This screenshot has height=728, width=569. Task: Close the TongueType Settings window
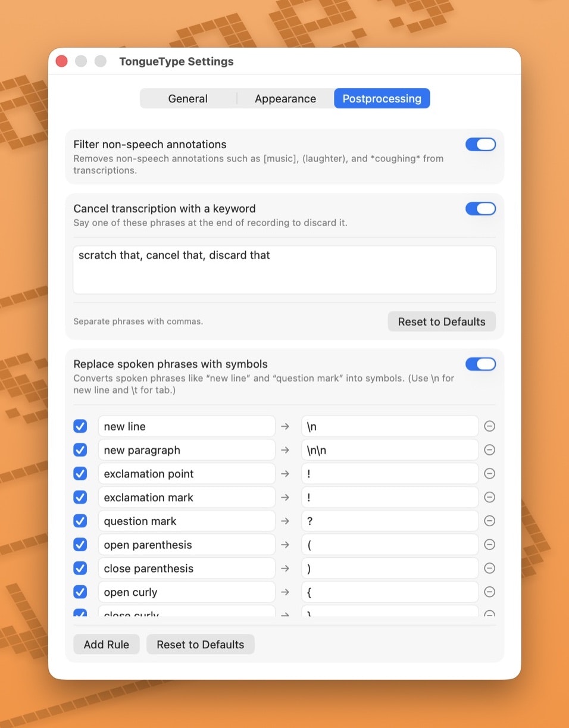[x=61, y=61]
